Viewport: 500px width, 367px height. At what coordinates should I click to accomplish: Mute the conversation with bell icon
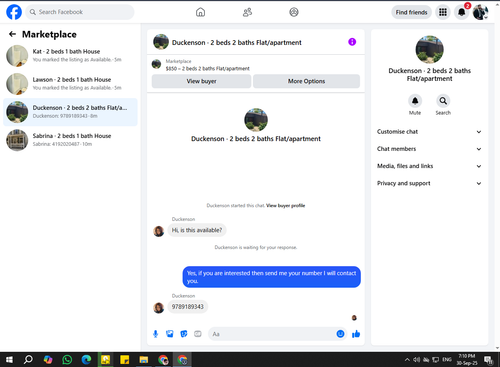tap(415, 101)
